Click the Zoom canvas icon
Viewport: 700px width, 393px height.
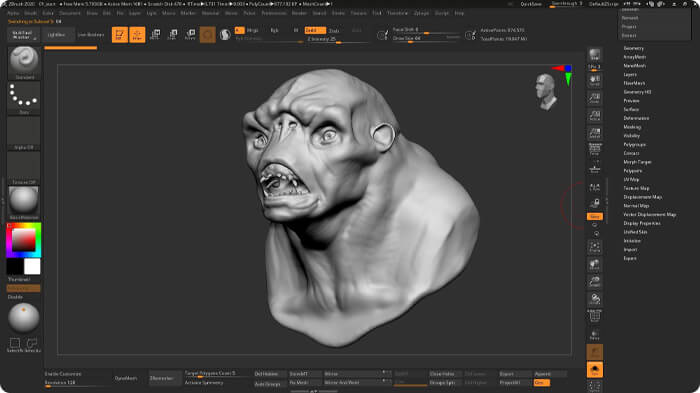[x=595, y=98]
